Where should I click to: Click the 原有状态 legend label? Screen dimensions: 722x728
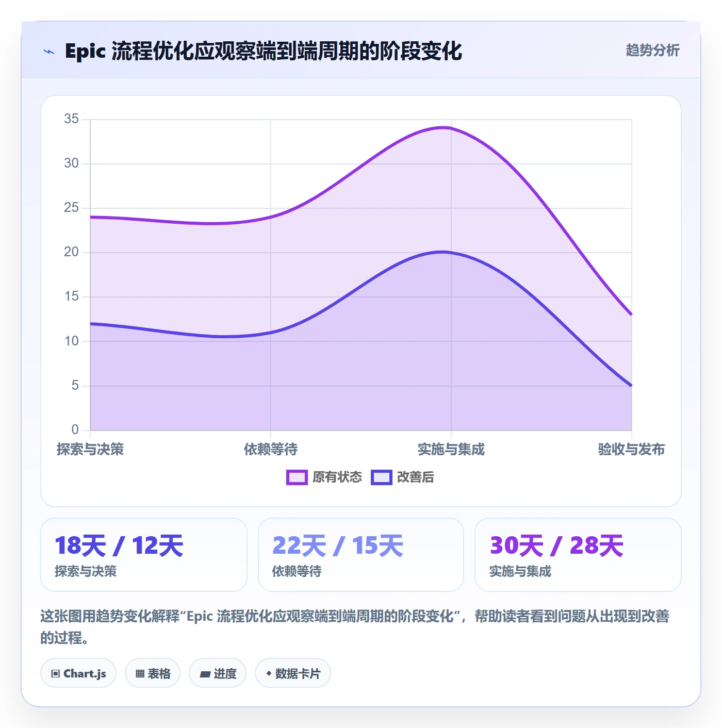pos(337,477)
